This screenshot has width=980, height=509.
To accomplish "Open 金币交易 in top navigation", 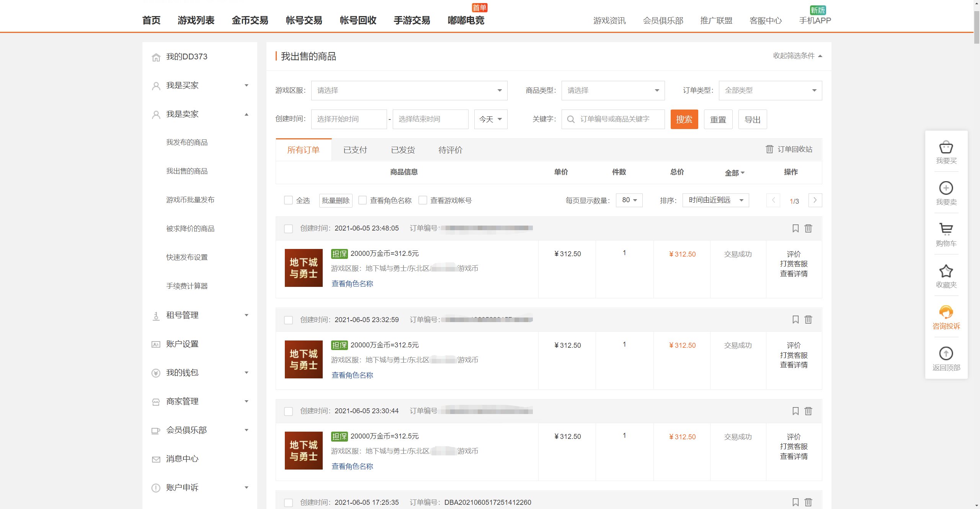I will point(250,20).
